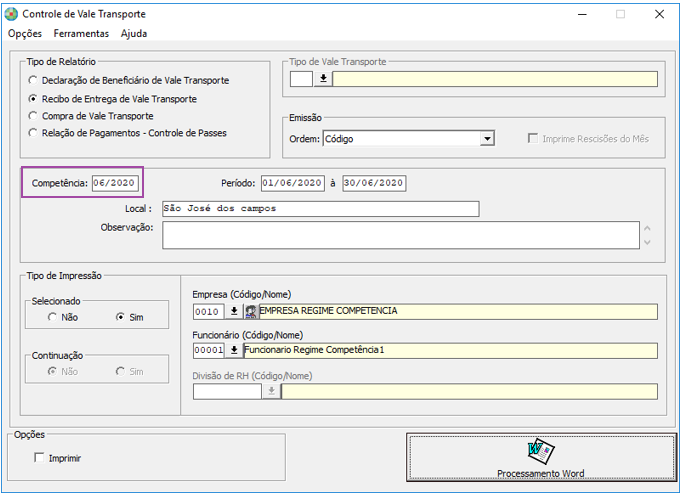This screenshot has height=498, width=683.
Task: Click the Tipo de Vale Transporte name field
Action: point(495,79)
